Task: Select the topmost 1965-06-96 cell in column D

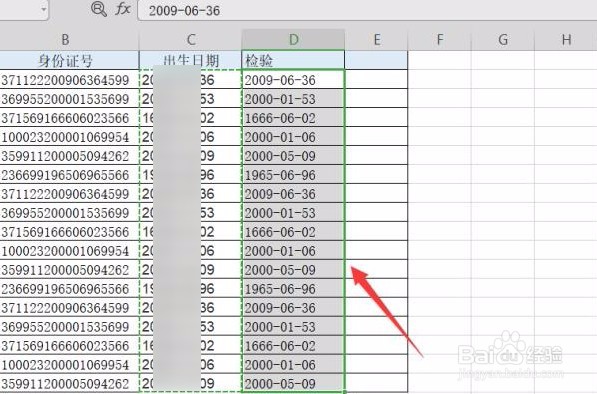Action: [293, 175]
